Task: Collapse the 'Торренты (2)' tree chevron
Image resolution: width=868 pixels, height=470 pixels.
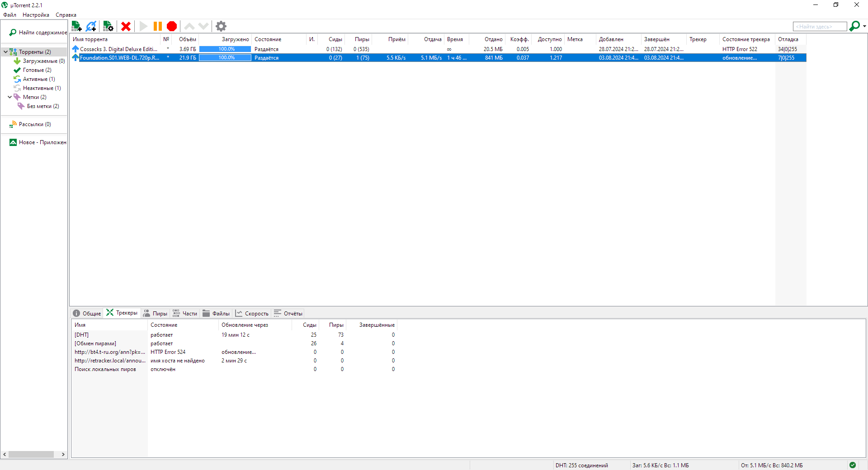Action: click(5, 52)
